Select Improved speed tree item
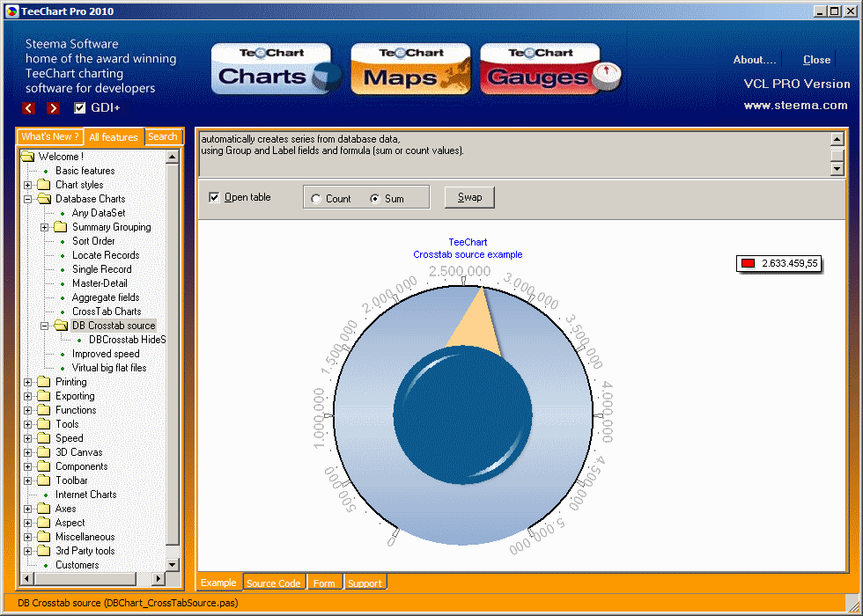 tap(106, 354)
